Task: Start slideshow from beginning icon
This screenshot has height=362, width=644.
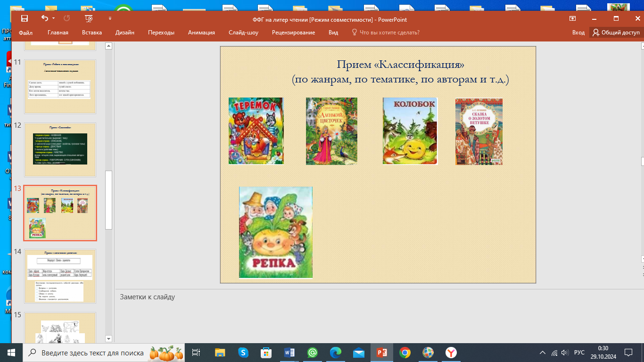Action: 89,18
